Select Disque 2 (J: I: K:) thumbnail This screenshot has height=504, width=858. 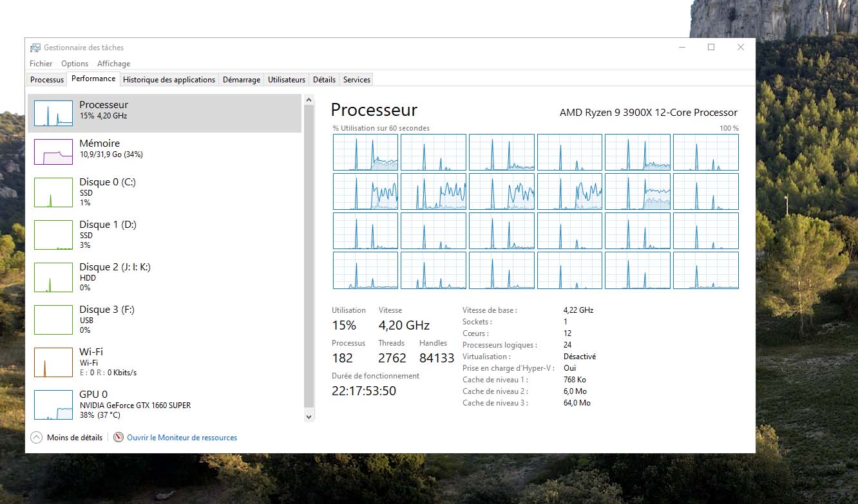pyautogui.click(x=53, y=277)
